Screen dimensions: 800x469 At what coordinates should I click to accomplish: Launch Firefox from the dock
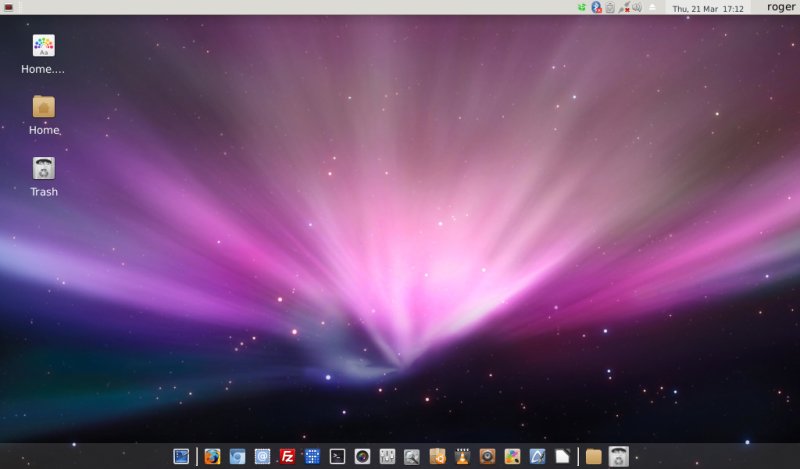click(x=212, y=456)
